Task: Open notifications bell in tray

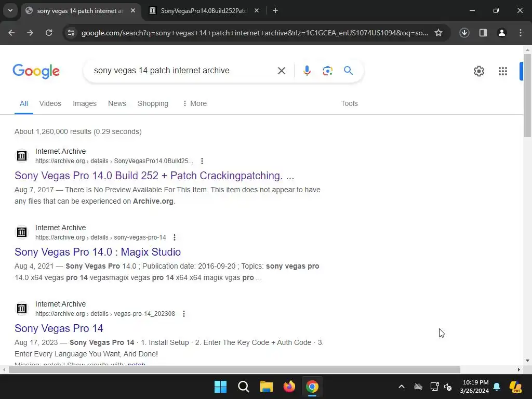Action: [x=497, y=387]
